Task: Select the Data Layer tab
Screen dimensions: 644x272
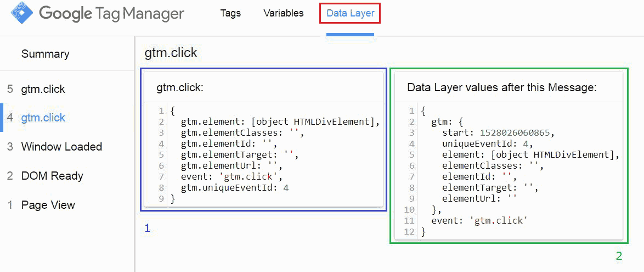Action: (x=351, y=13)
